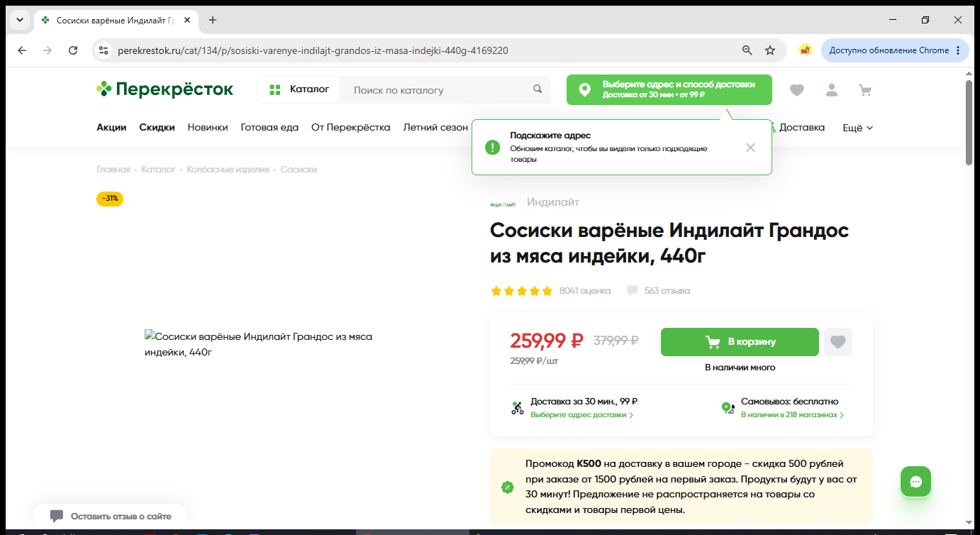Open the Каталог grid menu
This screenshot has height=535, width=980.
298,90
